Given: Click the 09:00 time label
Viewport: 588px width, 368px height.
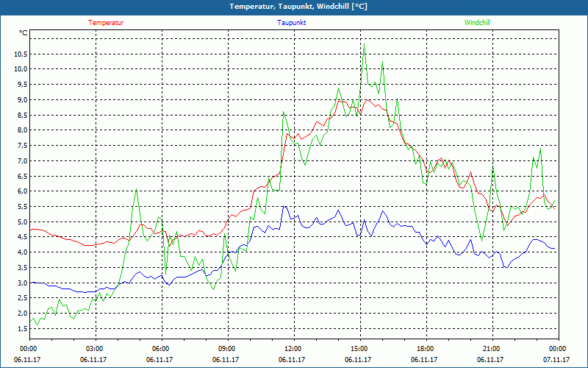Looking at the screenshot, I should pos(228,349).
